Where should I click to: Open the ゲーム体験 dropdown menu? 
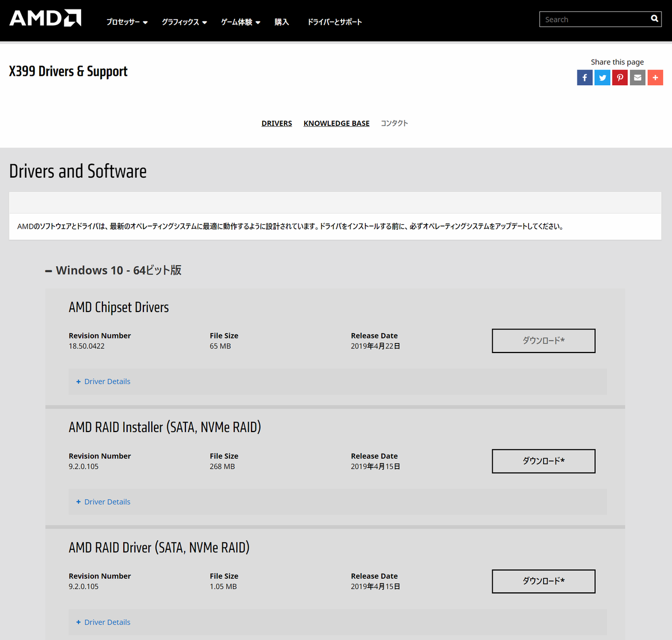pos(241,22)
